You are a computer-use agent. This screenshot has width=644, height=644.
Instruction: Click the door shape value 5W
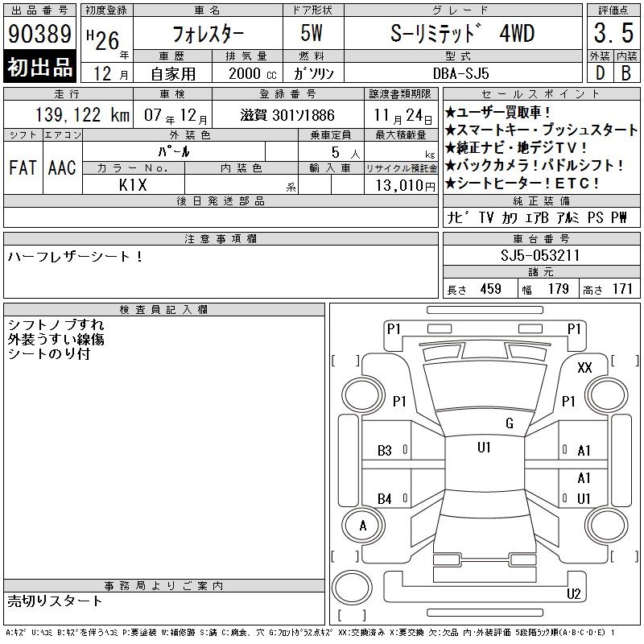312,33
